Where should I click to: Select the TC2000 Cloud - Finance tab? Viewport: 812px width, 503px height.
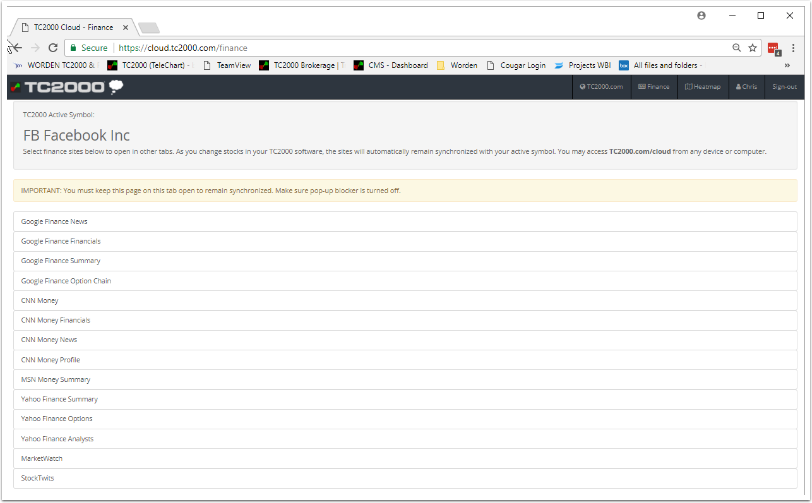tap(74, 27)
